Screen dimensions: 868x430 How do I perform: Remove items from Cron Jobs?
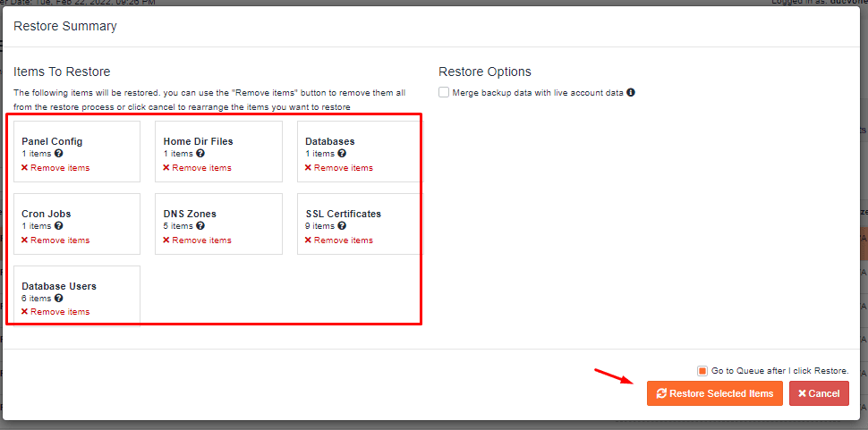coord(55,240)
